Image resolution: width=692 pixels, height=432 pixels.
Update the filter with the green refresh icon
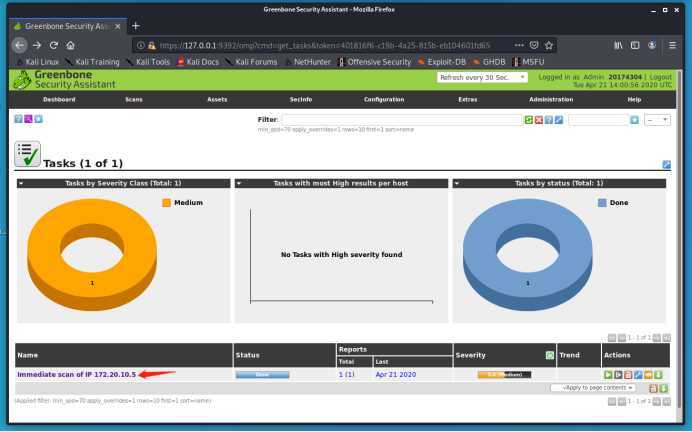(x=528, y=120)
